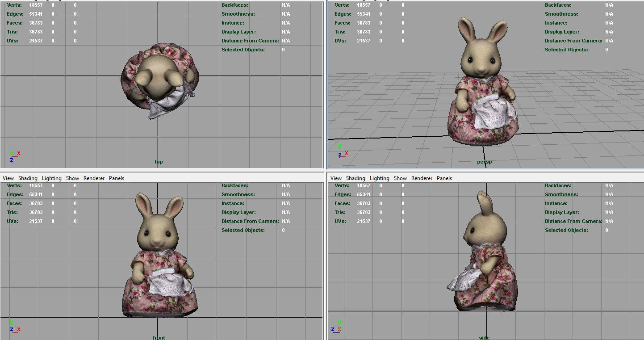Click the 'persp' camera label
The image size is (644, 340).
(484, 162)
